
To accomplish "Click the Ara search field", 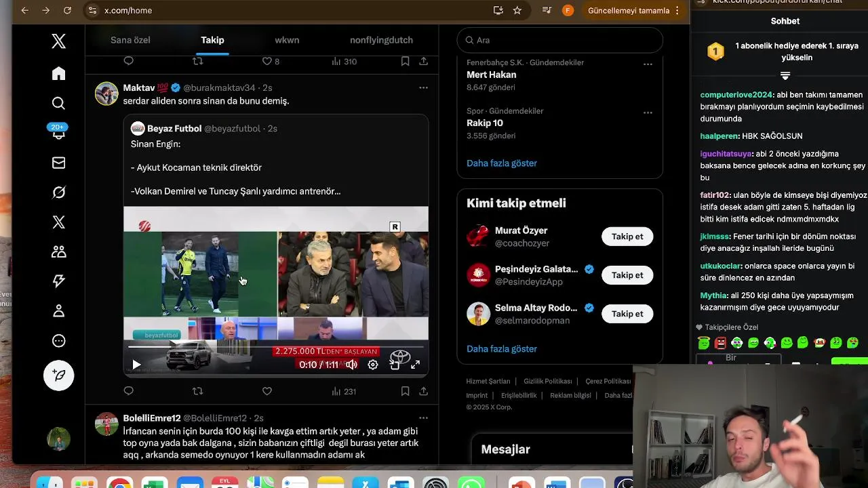I will (x=559, y=40).
